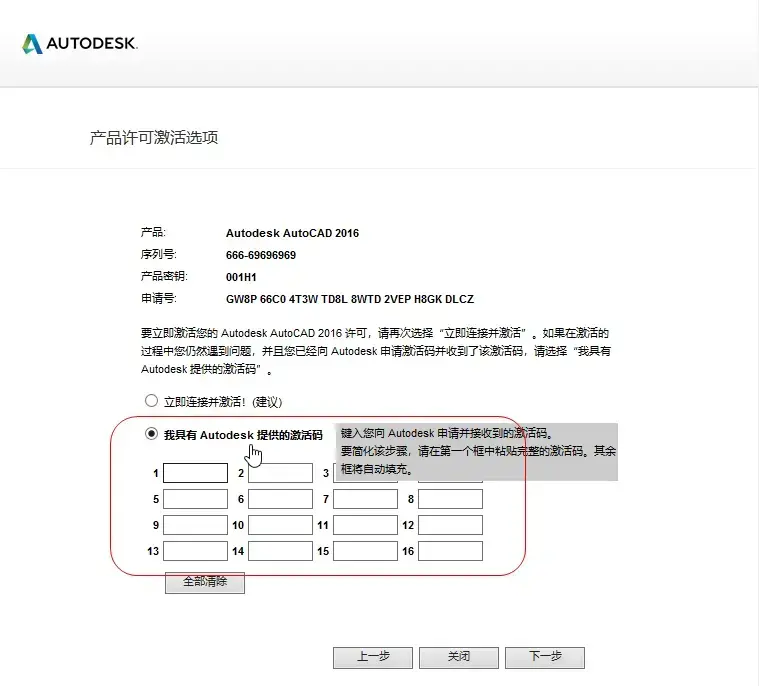Screen dimensions: 759x686
Task: Click activation code input field 15
Action: pos(365,551)
